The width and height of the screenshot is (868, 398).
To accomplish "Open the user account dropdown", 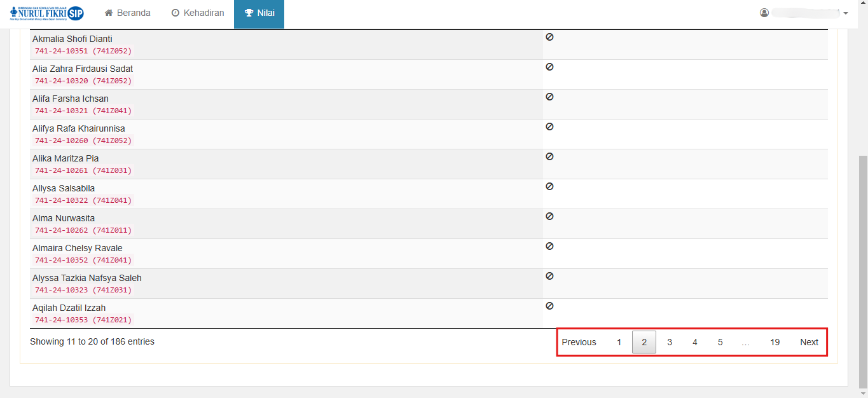I will [x=804, y=13].
